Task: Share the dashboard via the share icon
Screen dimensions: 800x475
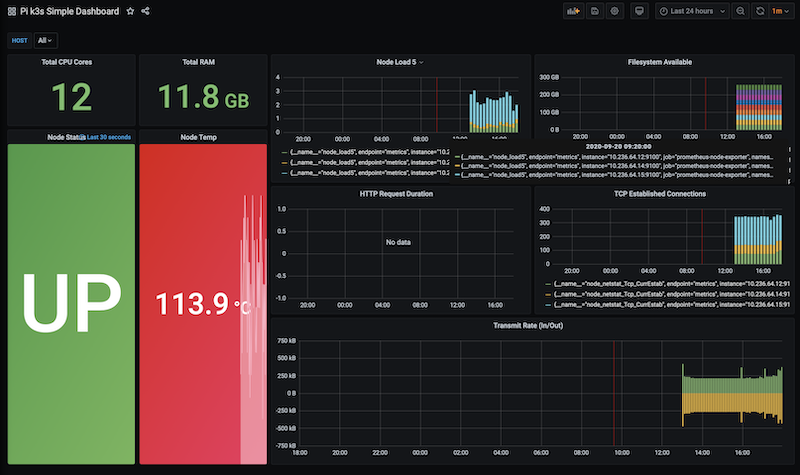Action: click(145, 11)
